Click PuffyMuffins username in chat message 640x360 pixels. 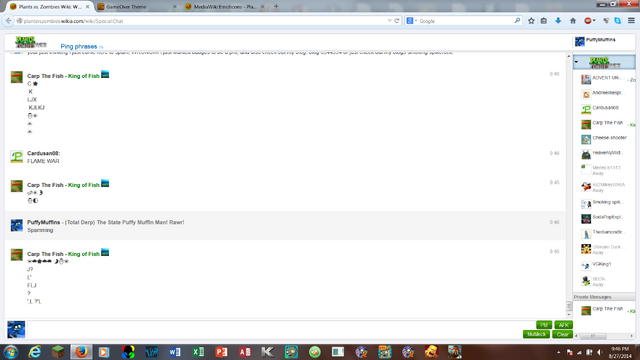click(x=43, y=222)
